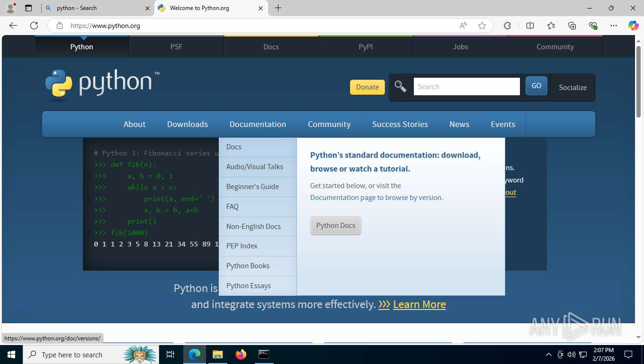Open the Events main menu
This screenshot has height=364, width=644.
click(503, 124)
